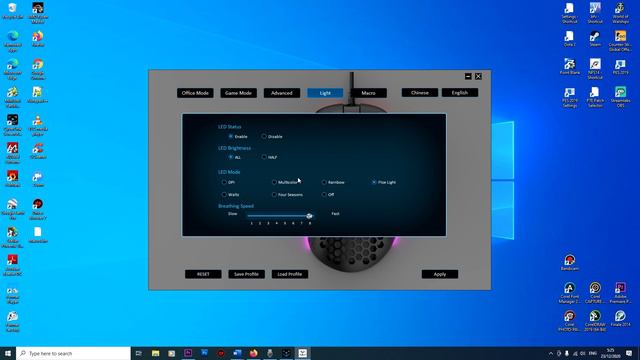640x360 pixels.
Task: Open the Acrobat Reader DC desktop icon
Action: 12,264
